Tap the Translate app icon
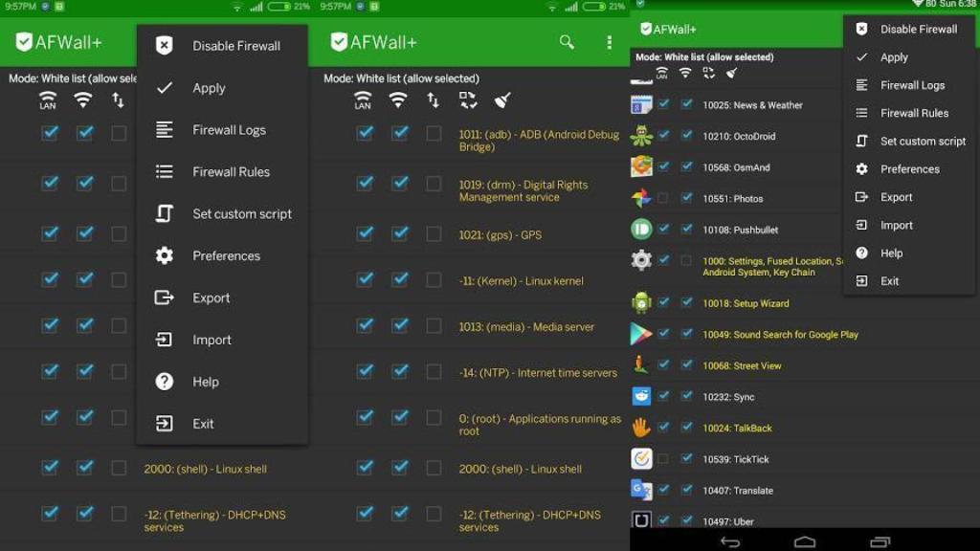The image size is (980, 551). (639, 490)
